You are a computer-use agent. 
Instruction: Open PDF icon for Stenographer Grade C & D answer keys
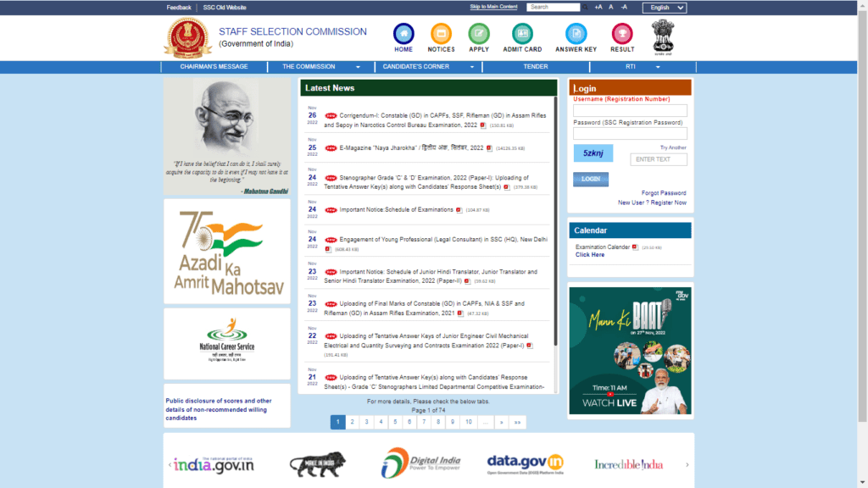point(507,187)
